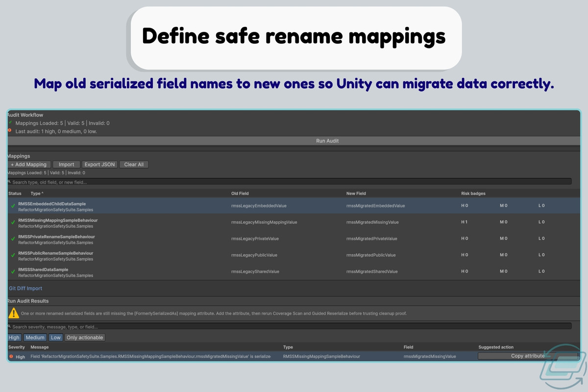Screen dimensions: 588x392
Task: Click new field rmssMigratedPrivateValue
Action: (x=372, y=239)
